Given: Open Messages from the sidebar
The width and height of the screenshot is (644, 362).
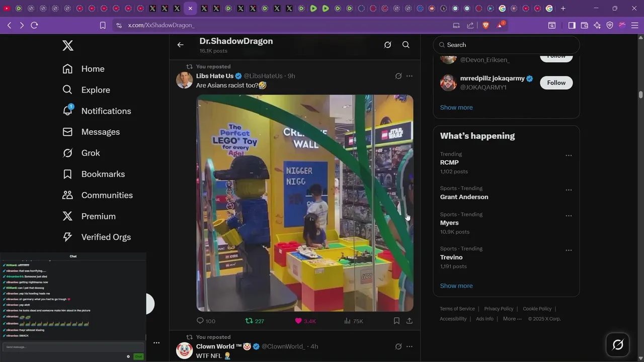Looking at the screenshot, I should coord(91,132).
